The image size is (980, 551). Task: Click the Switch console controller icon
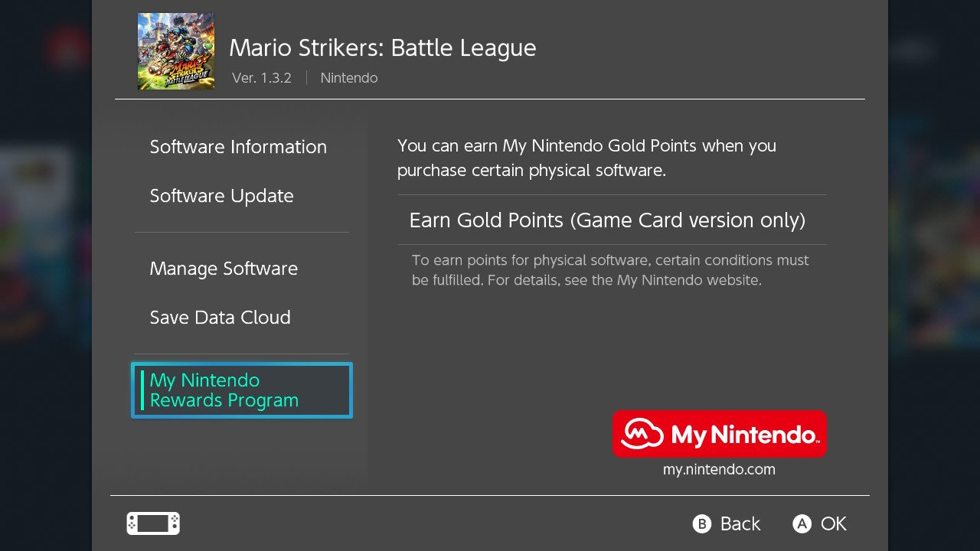(x=153, y=523)
